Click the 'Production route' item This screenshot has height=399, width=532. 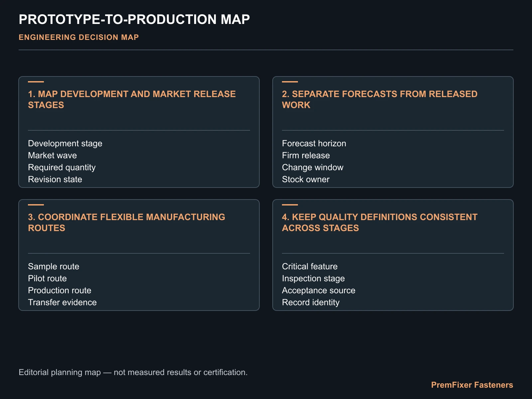pos(60,290)
